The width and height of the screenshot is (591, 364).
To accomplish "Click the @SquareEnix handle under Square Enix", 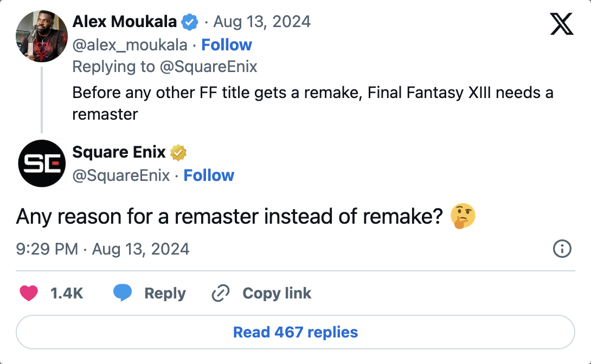I will tap(121, 175).
